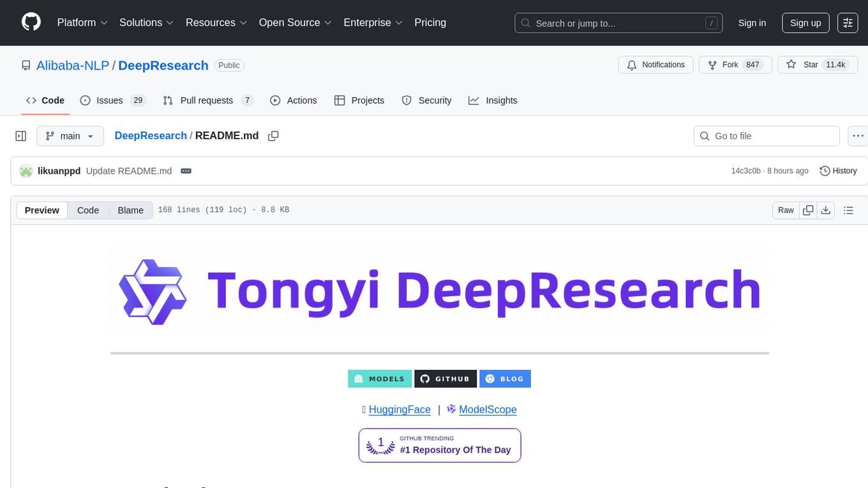Select the Preview view
This screenshot has height=488, width=868.
[x=42, y=210]
